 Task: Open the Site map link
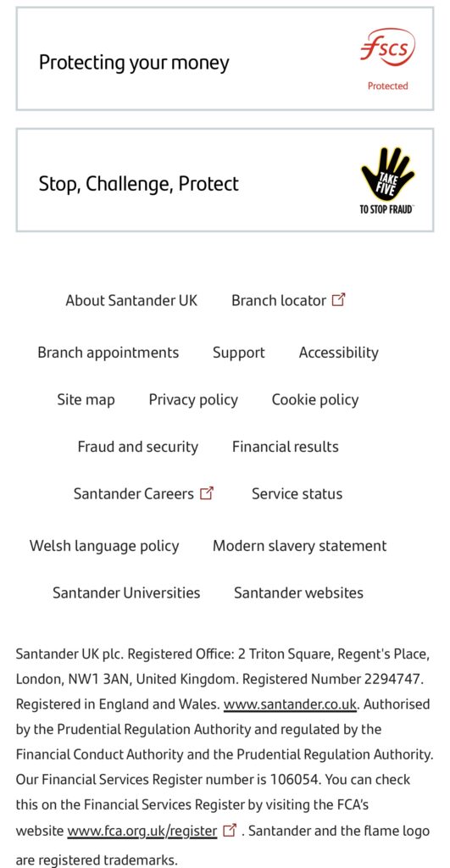pos(86,400)
